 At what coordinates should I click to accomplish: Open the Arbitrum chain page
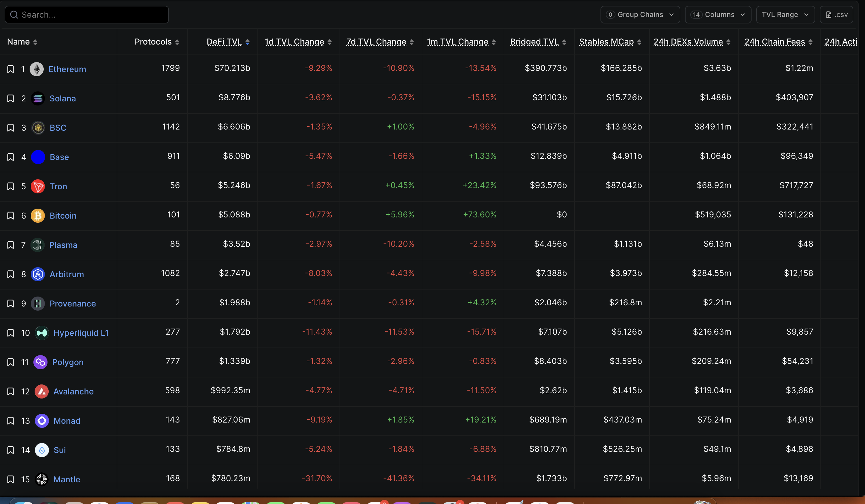(67, 274)
